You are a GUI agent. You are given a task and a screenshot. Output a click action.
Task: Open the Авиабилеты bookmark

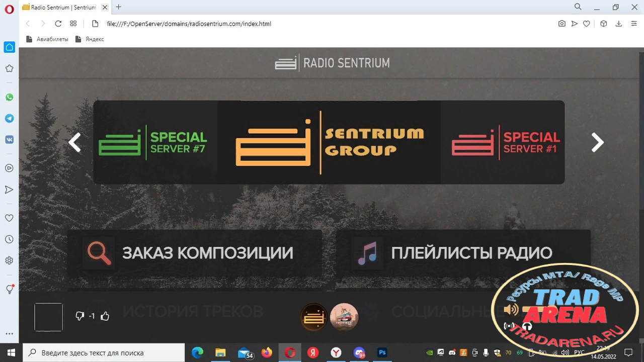[x=47, y=39]
